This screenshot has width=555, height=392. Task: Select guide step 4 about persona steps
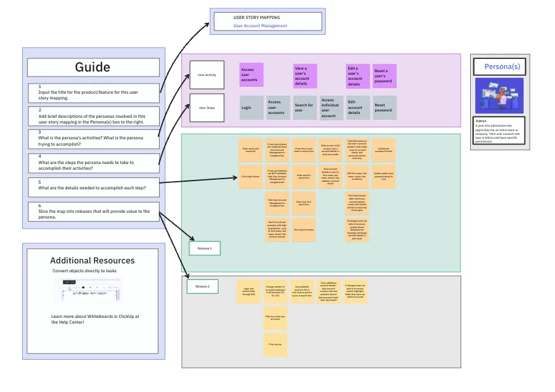click(x=93, y=163)
